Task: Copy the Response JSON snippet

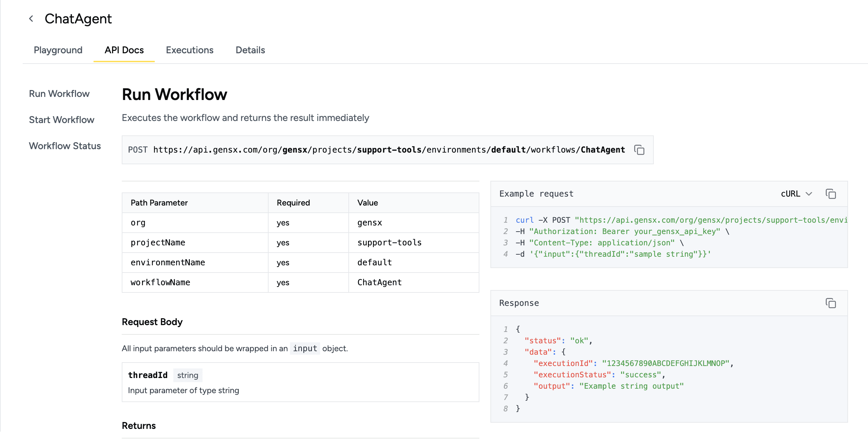Action: pos(831,304)
